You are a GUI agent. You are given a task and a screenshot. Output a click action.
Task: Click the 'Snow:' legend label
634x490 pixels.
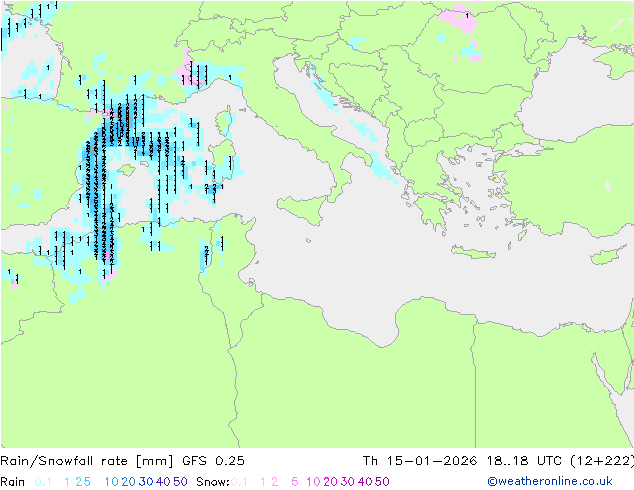pyautogui.click(x=213, y=482)
